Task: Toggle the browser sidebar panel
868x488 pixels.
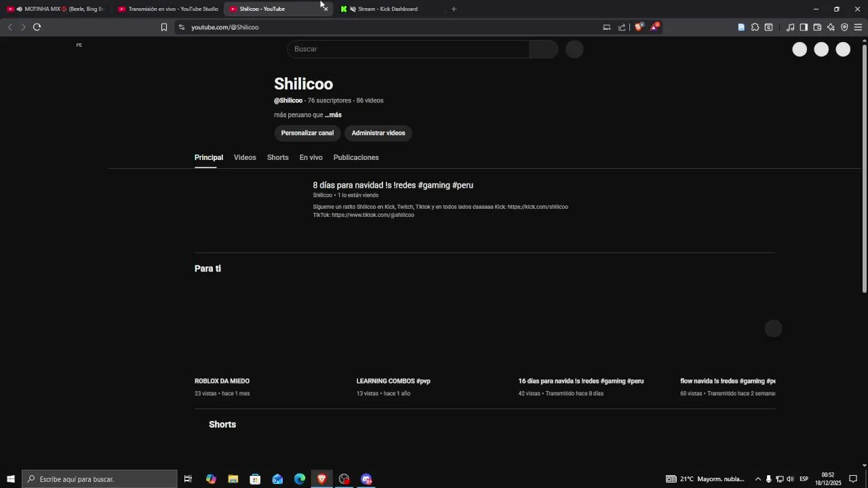Action: (804, 27)
